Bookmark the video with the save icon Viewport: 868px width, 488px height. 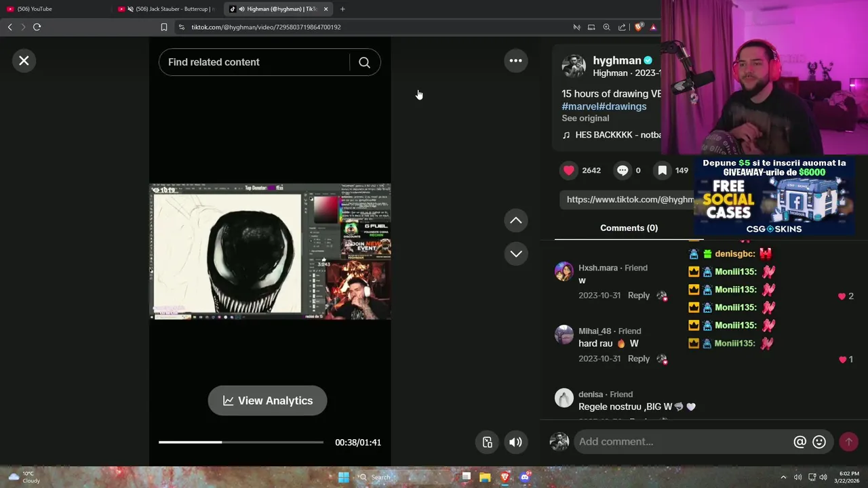click(x=662, y=170)
